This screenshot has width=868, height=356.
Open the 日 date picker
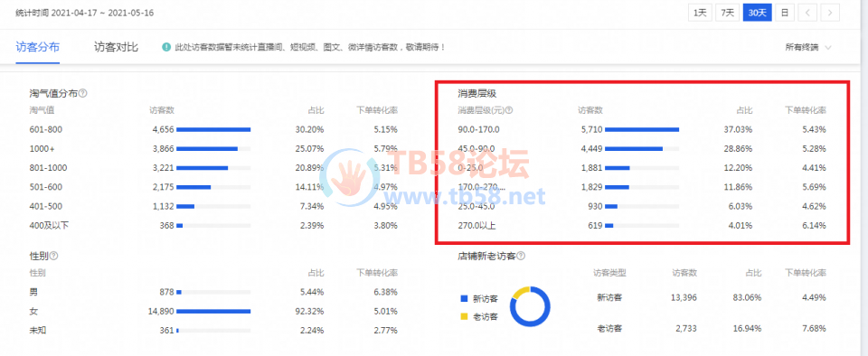tap(785, 13)
